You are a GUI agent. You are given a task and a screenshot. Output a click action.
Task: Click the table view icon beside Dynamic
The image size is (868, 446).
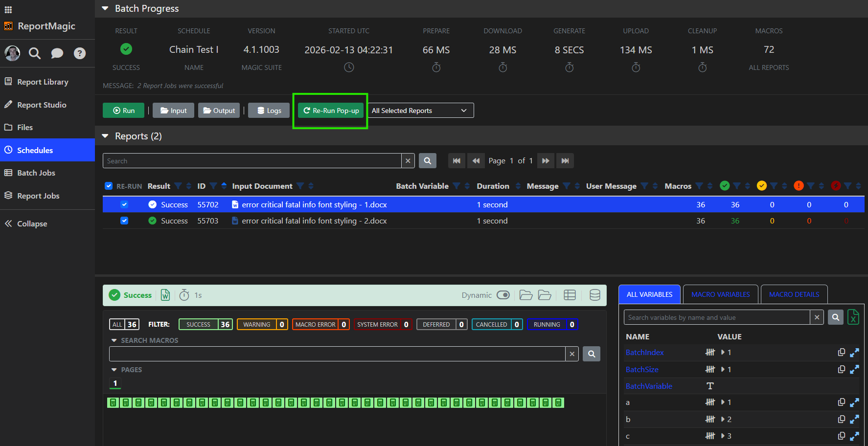click(x=570, y=295)
